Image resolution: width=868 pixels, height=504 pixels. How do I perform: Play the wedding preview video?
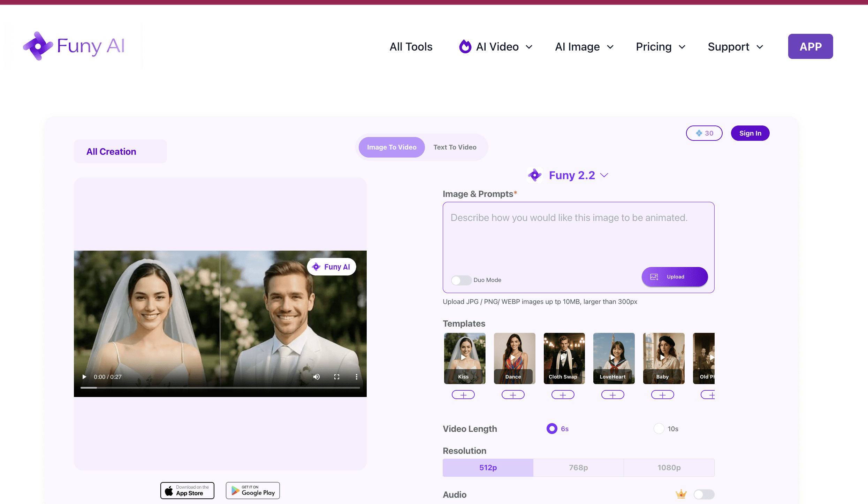pyautogui.click(x=84, y=377)
